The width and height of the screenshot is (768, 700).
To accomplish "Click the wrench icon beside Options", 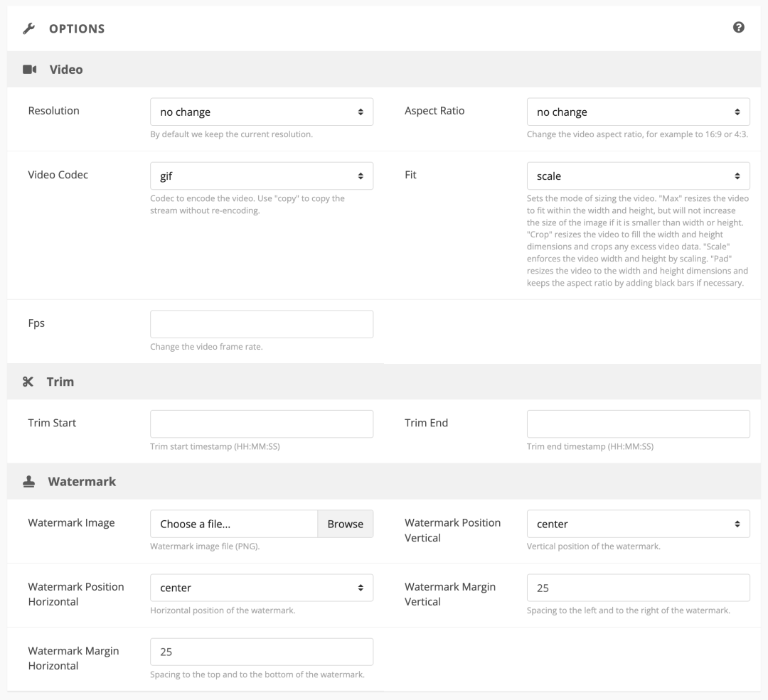I will point(28,29).
